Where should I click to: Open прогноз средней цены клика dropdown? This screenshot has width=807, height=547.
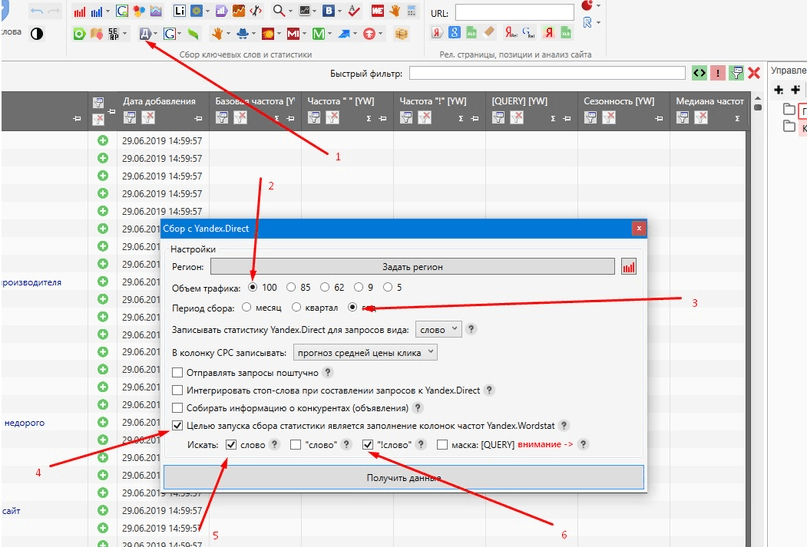365,352
